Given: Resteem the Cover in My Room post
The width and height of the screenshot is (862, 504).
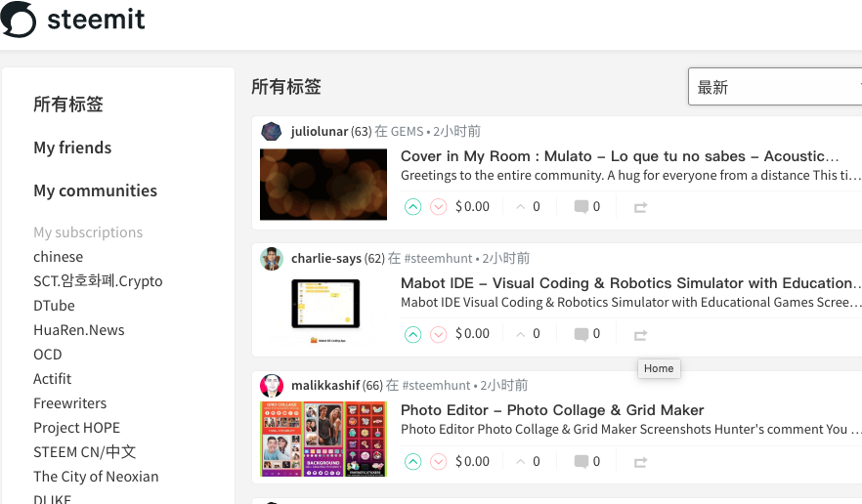Looking at the screenshot, I should (x=640, y=207).
